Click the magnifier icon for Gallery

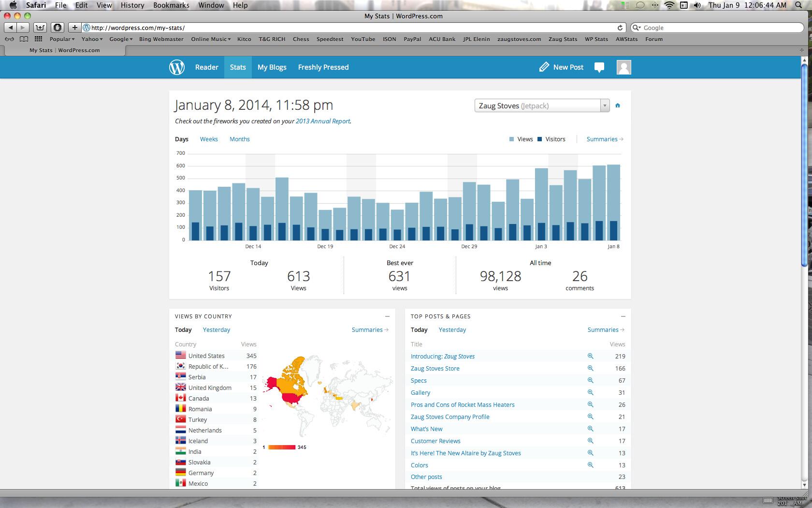[x=590, y=392]
